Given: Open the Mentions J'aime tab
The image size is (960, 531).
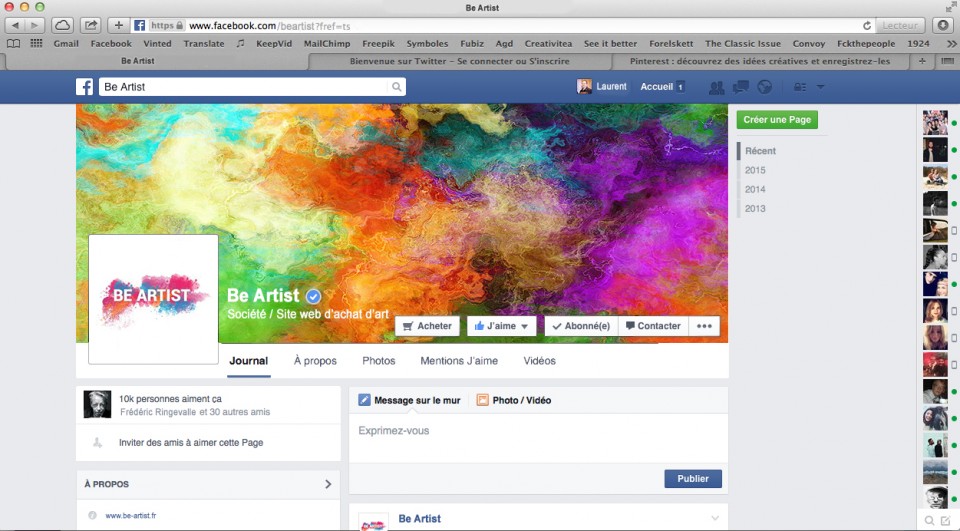Looking at the screenshot, I should [x=458, y=361].
